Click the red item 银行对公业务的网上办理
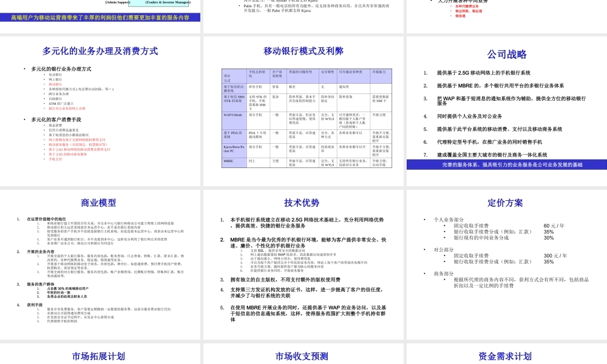 [67, 109]
